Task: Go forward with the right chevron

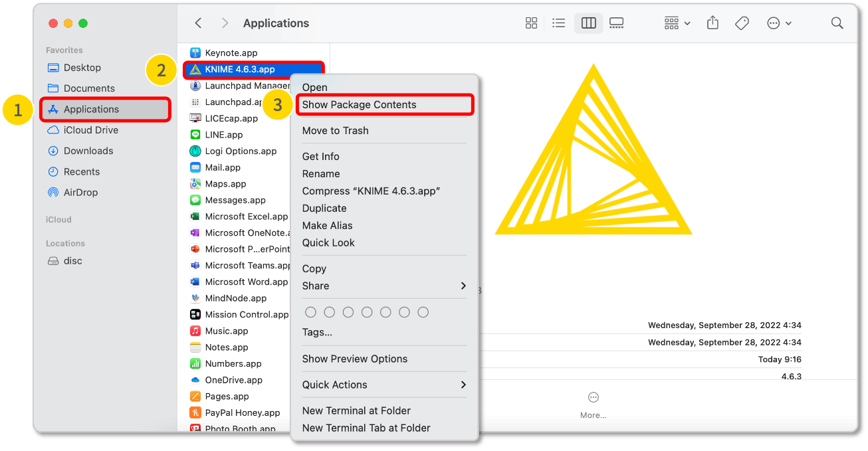Action: click(225, 23)
